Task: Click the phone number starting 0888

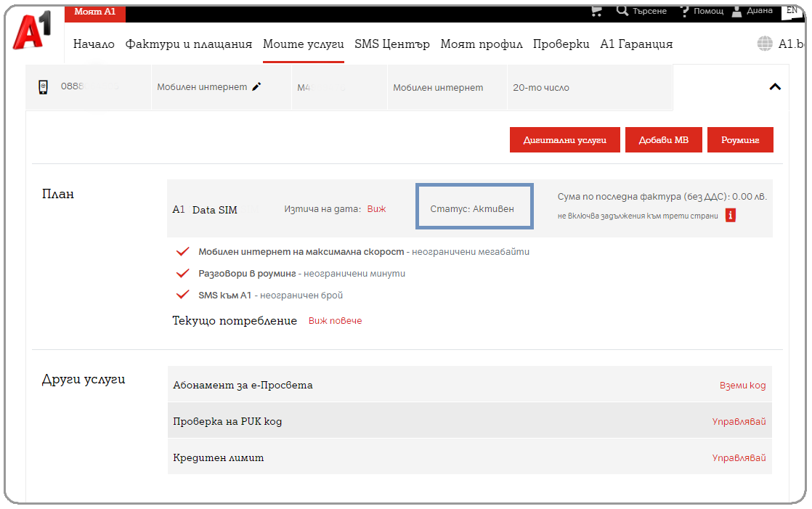Action: point(89,86)
